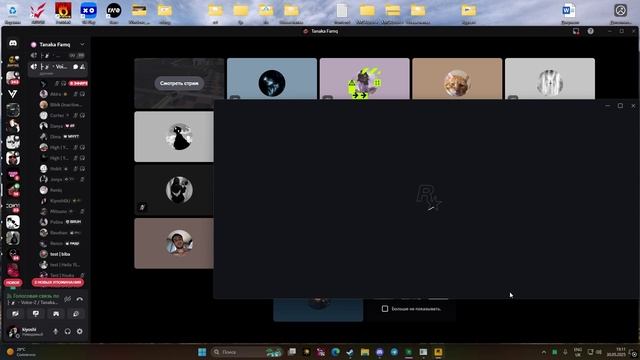Click the taskbar search box
640x360 pixels.
[247, 352]
